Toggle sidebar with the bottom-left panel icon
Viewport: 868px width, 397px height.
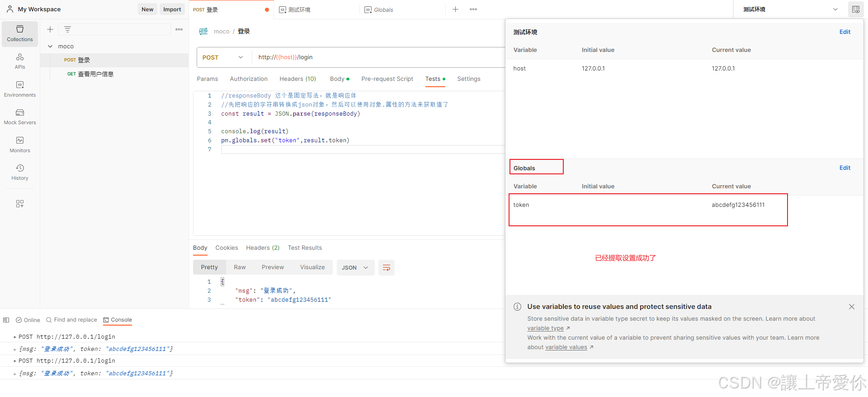tap(6, 320)
